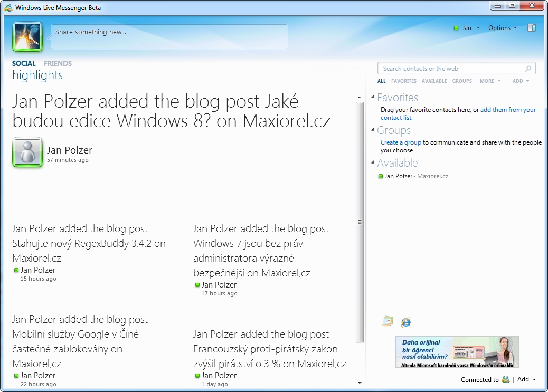Click the search magnifier icon
This screenshot has width=548, height=392.
point(528,69)
